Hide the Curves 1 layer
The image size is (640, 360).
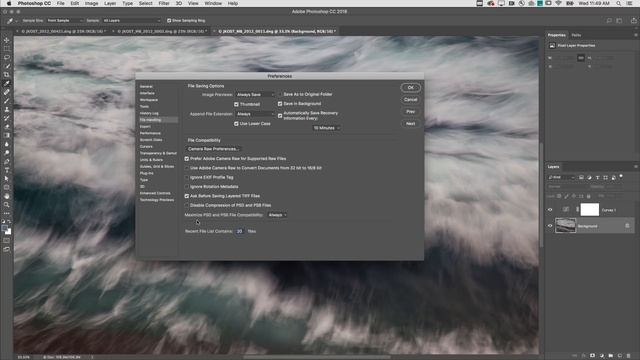pos(550,210)
